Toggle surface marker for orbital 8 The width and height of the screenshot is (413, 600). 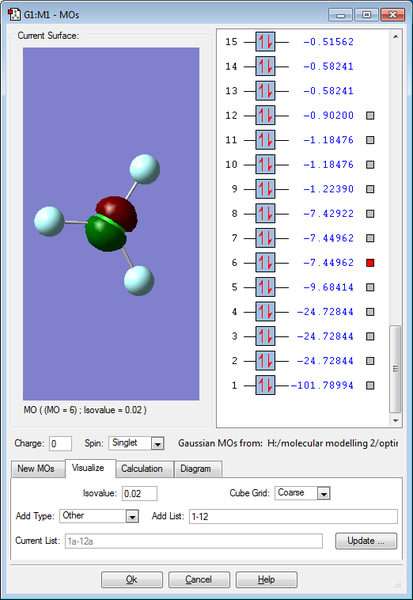(x=370, y=214)
